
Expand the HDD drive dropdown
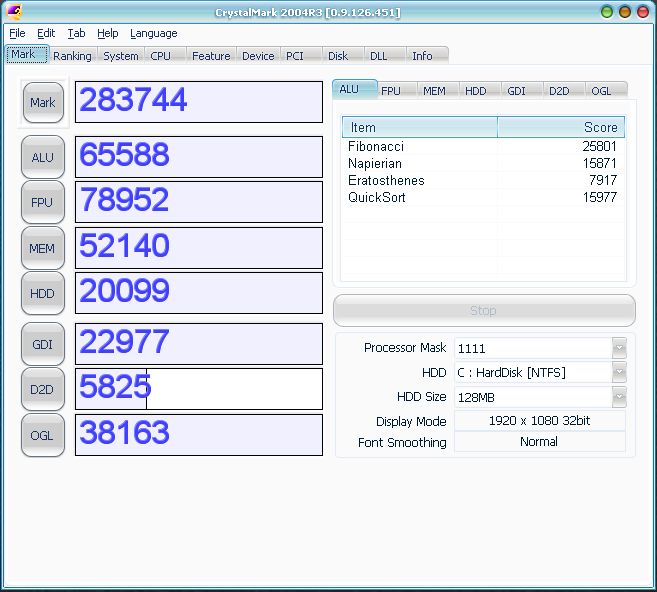pos(619,372)
